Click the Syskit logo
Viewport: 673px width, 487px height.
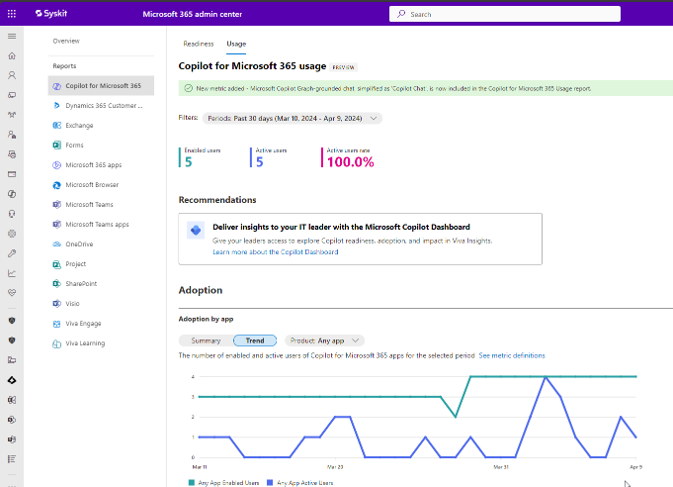click(51, 13)
